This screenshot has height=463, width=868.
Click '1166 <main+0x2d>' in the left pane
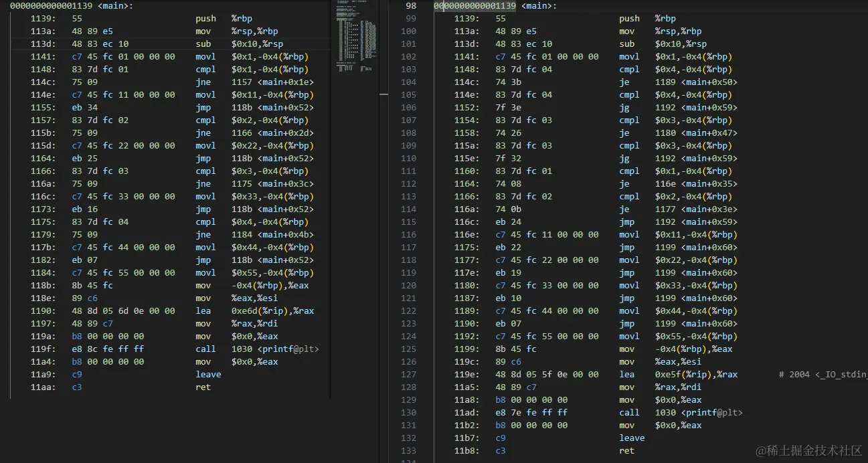coord(272,133)
